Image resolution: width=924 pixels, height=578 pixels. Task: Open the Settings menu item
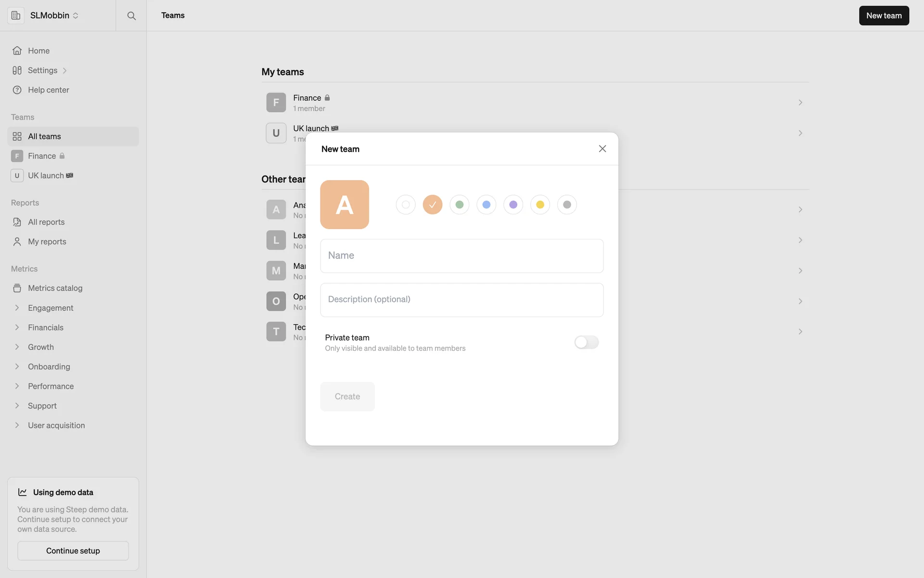[x=42, y=70]
